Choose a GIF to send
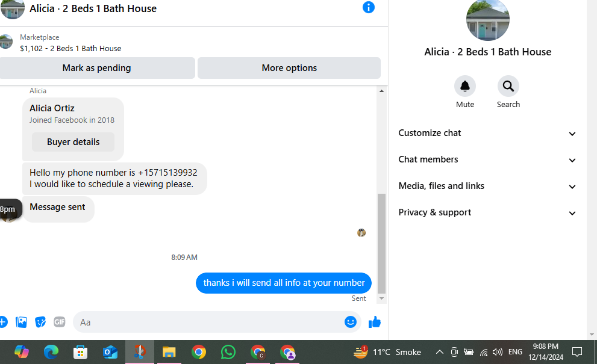 click(60, 322)
